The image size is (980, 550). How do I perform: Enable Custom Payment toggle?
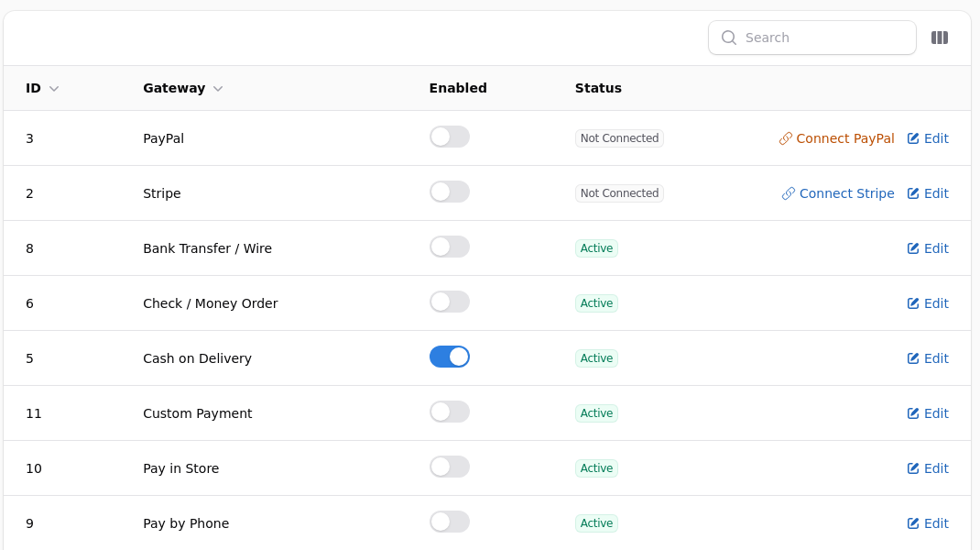[x=450, y=412]
